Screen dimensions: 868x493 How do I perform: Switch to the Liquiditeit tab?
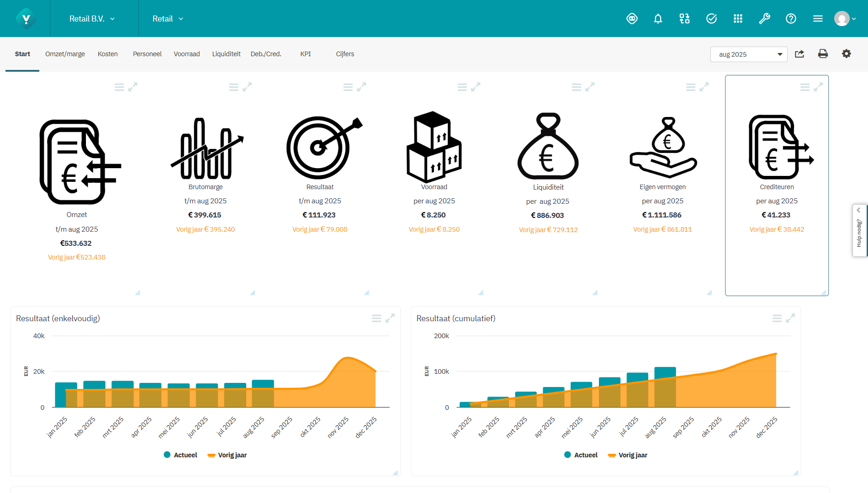[x=226, y=54]
